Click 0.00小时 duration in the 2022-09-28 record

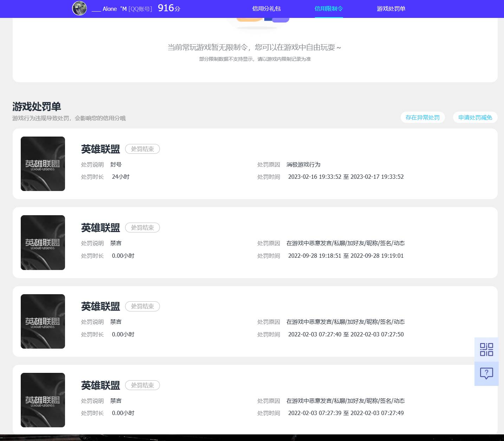click(123, 256)
